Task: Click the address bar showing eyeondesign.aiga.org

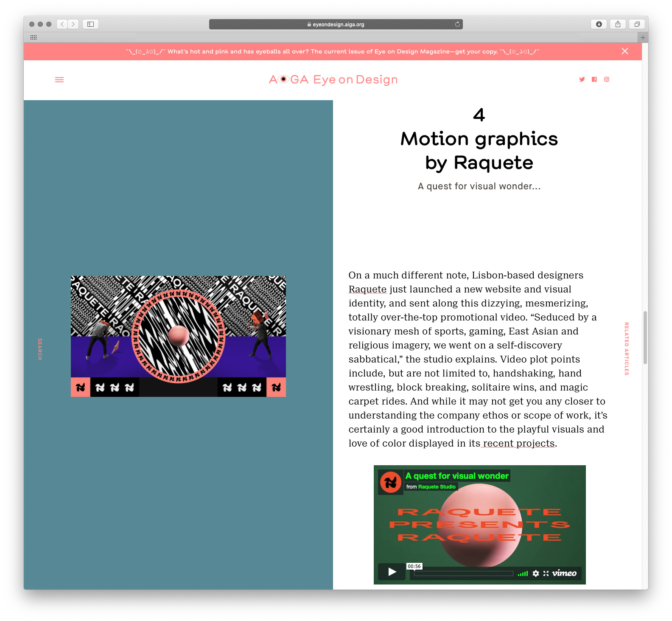Action: [x=336, y=24]
